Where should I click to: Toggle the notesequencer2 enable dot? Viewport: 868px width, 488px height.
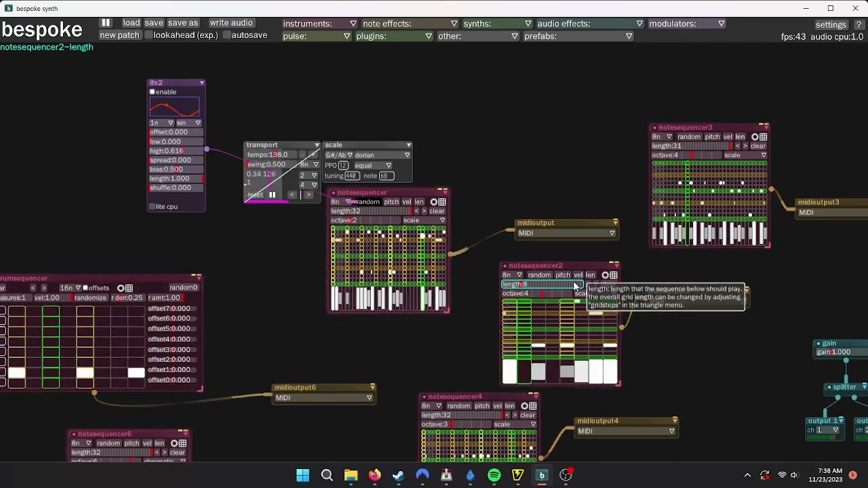(505, 266)
